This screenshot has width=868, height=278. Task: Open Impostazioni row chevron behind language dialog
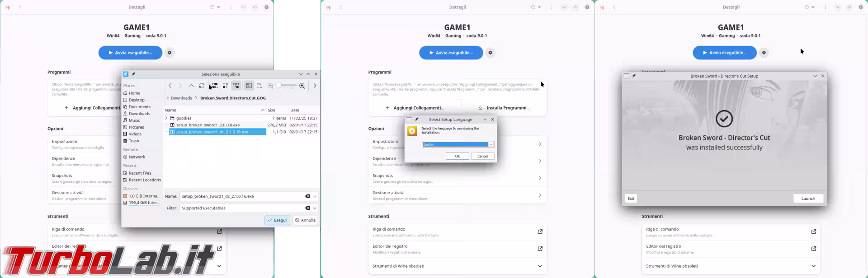[x=540, y=144]
